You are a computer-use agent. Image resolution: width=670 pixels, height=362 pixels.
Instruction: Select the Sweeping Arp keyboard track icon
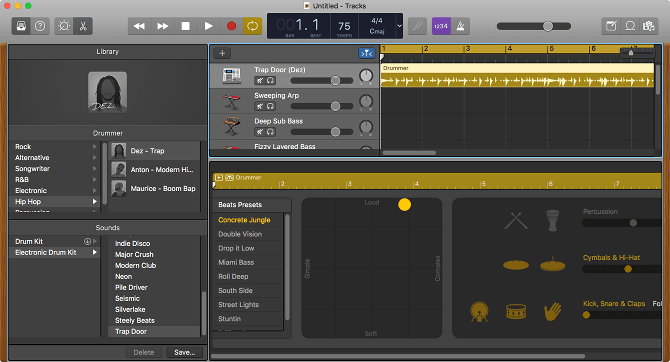(x=232, y=102)
